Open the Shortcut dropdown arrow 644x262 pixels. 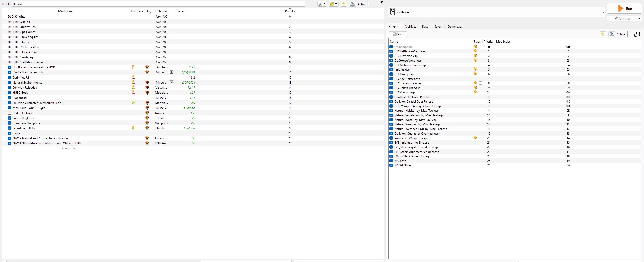click(639, 18)
